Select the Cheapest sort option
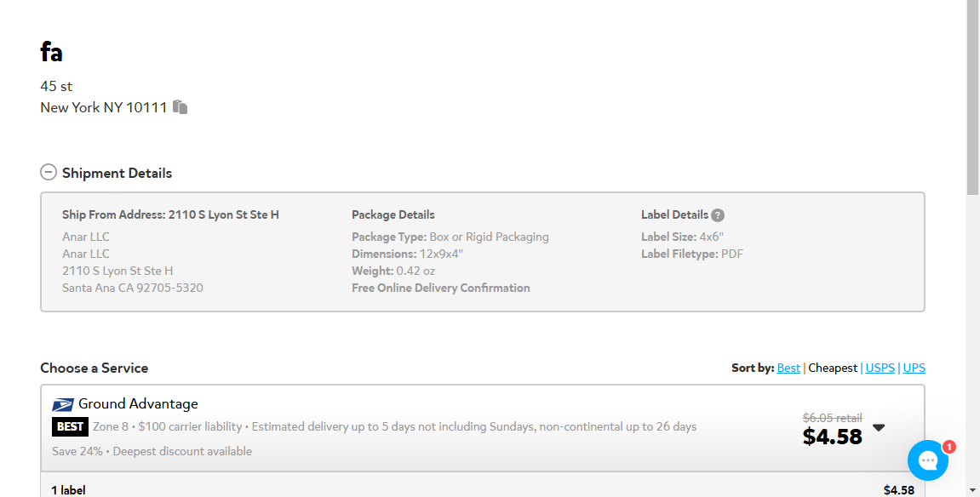Image resolution: width=980 pixels, height=497 pixels. tap(833, 368)
